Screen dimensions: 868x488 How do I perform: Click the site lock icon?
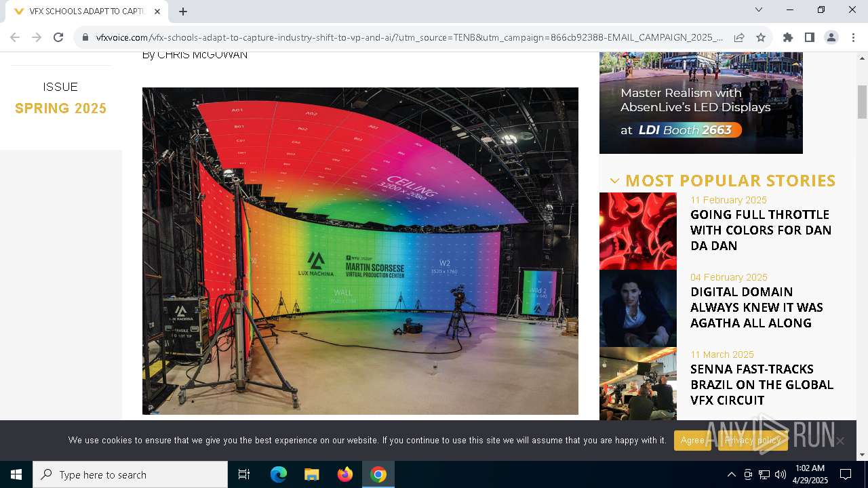coord(85,37)
